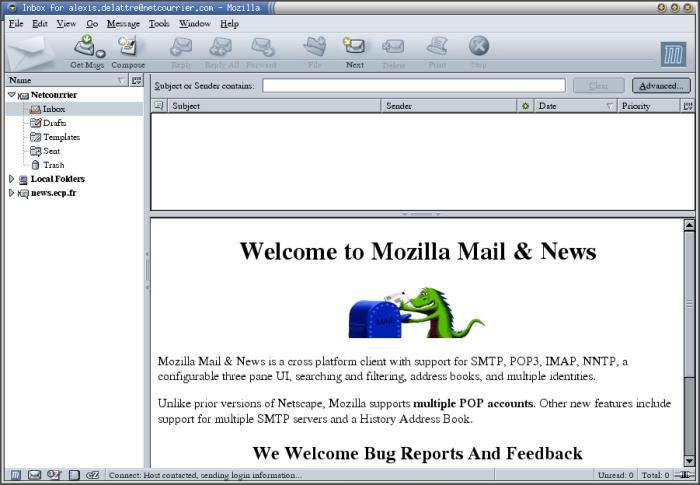Compose a new message
Screen dimensions: 700x485
[x=128, y=52]
